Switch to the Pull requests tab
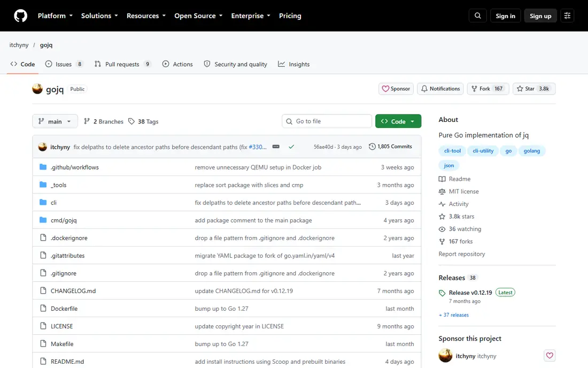The image size is (588, 368). click(122, 64)
